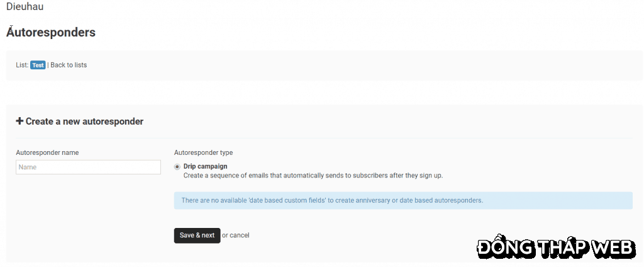Click the Drip campaign bold label

[x=206, y=166]
